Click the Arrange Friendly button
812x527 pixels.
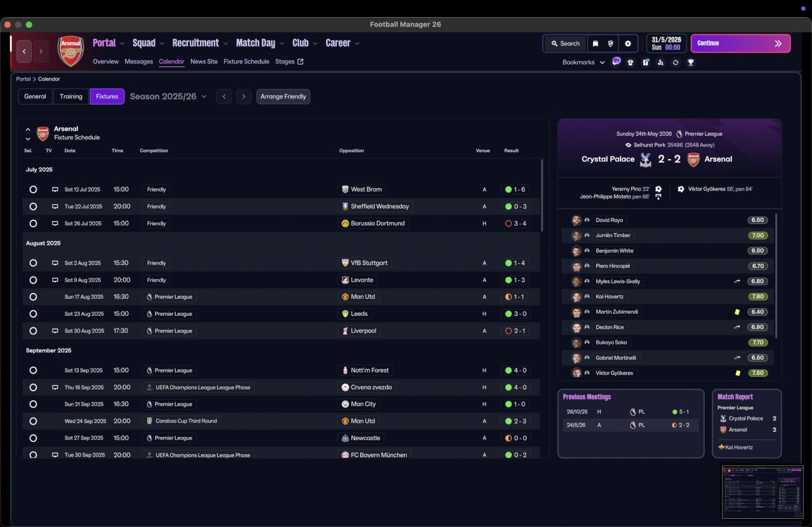(x=283, y=96)
